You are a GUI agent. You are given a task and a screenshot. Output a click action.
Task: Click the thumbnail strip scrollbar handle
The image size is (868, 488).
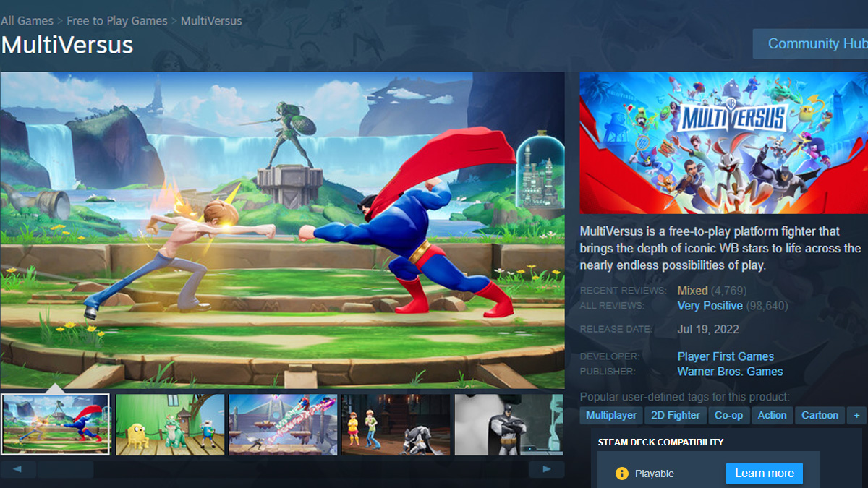tap(65, 470)
